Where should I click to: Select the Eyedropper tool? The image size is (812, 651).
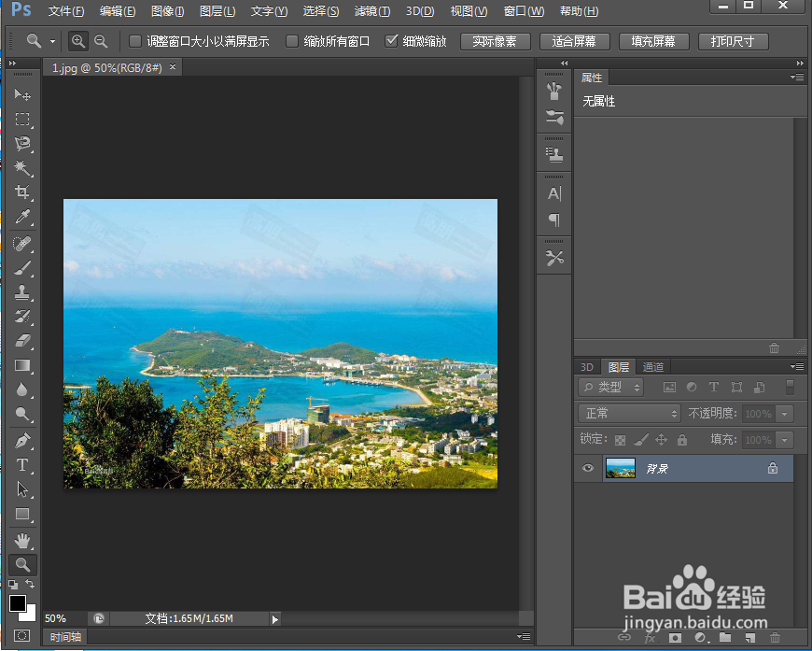point(22,217)
